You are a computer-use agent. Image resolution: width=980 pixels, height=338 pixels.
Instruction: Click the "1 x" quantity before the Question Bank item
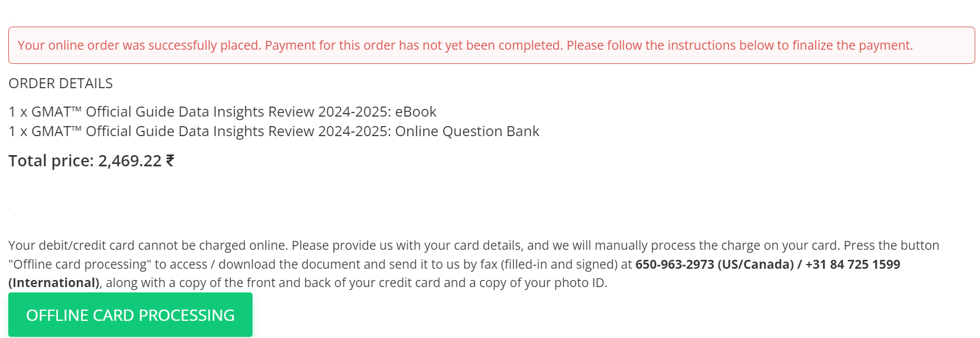point(18,131)
